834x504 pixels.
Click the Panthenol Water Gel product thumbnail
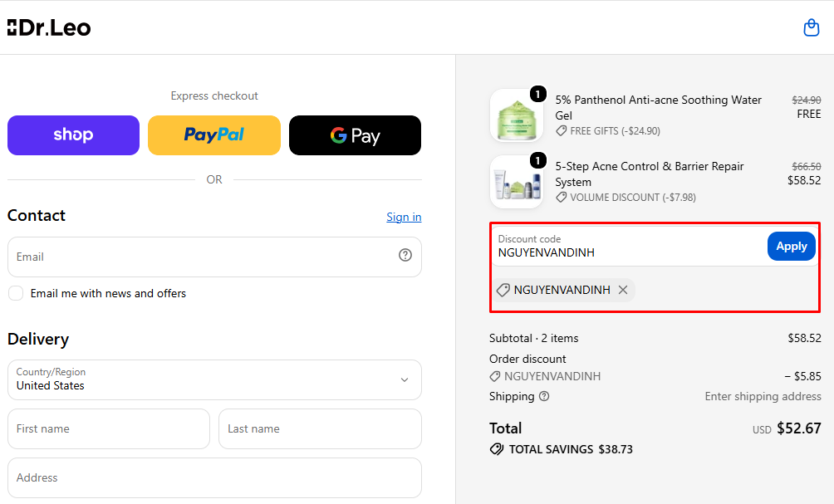pyautogui.click(x=517, y=115)
